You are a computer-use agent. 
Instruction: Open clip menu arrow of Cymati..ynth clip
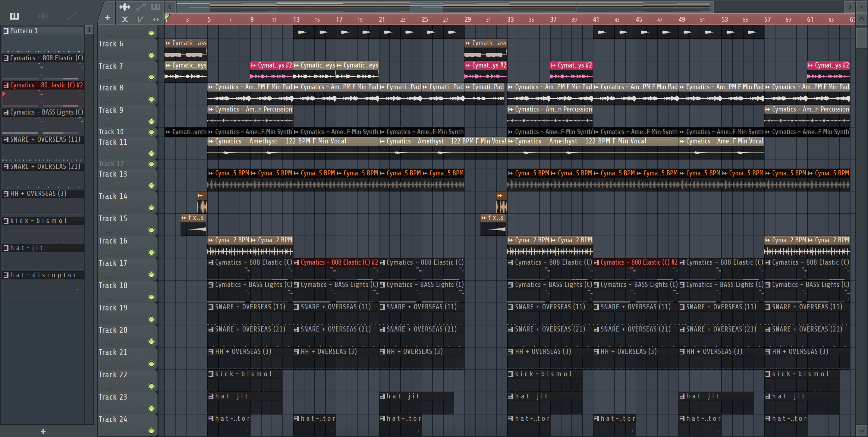pyautogui.click(x=168, y=132)
